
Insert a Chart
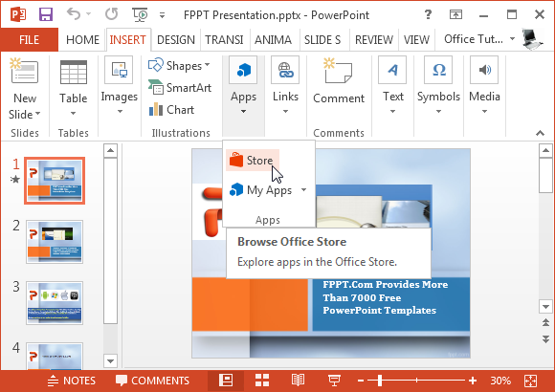171,110
